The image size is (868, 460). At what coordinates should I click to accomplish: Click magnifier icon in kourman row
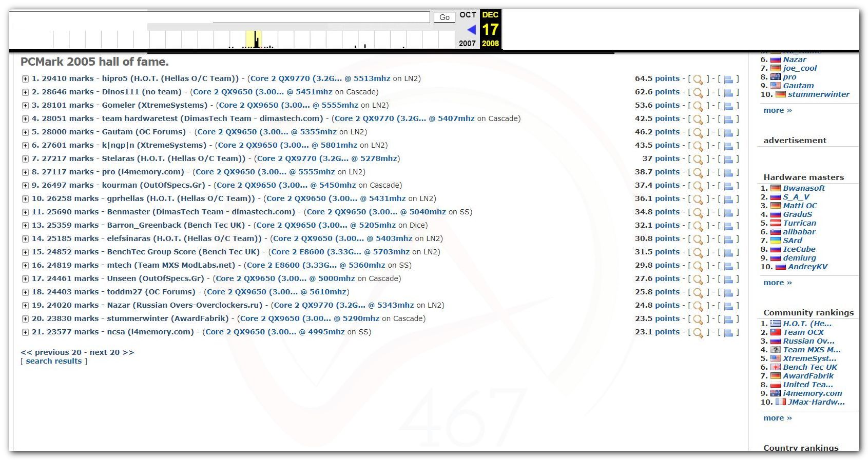[x=698, y=186]
